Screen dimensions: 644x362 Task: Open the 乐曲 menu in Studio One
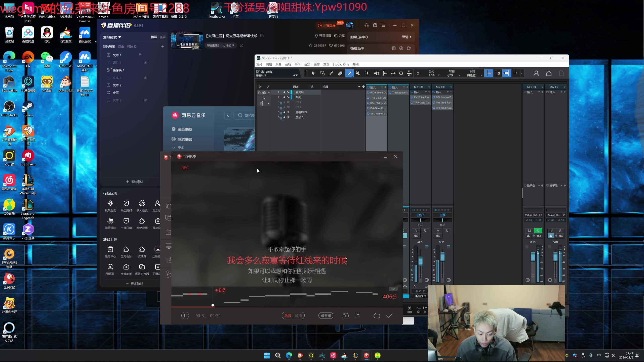coord(278,64)
